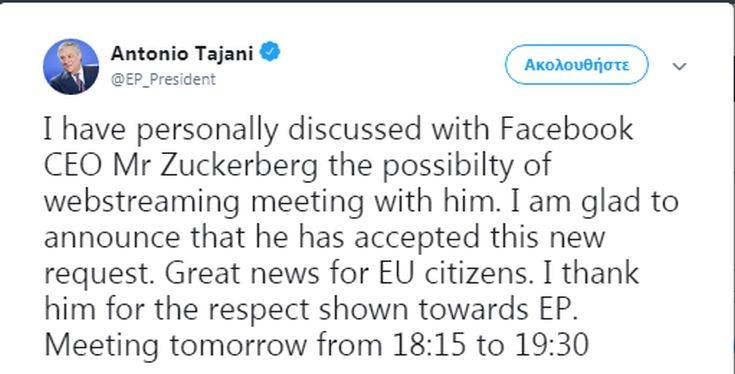Click the 19:30 end time text
Viewport: 735px width, 374px height.
click(550, 345)
